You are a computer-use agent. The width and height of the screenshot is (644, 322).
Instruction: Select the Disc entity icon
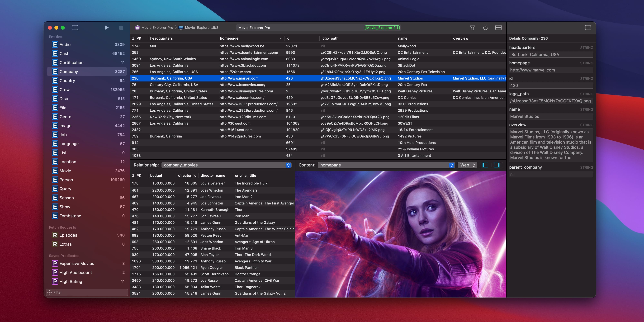[55, 99]
